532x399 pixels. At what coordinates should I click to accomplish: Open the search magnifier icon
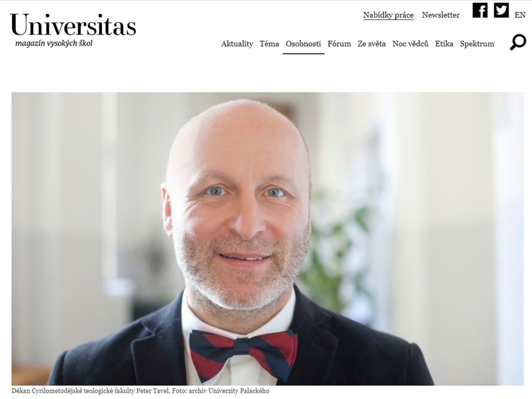pyautogui.click(x=518, y=42)
